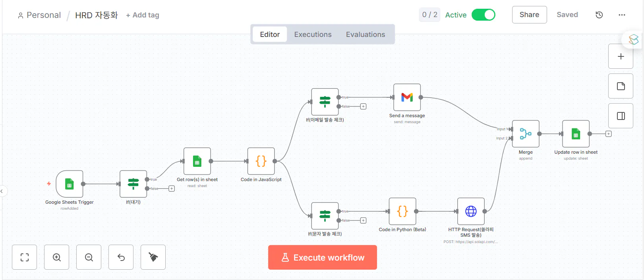Click the zoom out magnifier button
This screenshot has width=644, height=280.
89,257
